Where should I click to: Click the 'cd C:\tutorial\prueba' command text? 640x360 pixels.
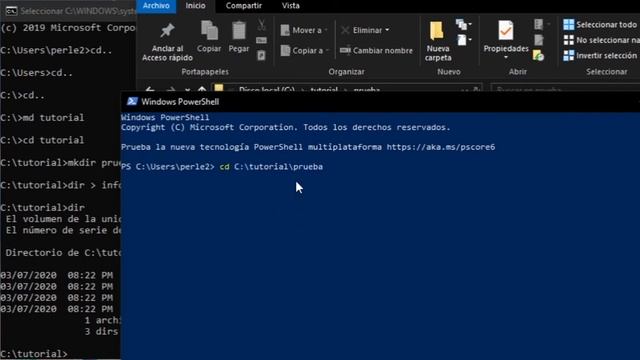(x=271, y=167)
